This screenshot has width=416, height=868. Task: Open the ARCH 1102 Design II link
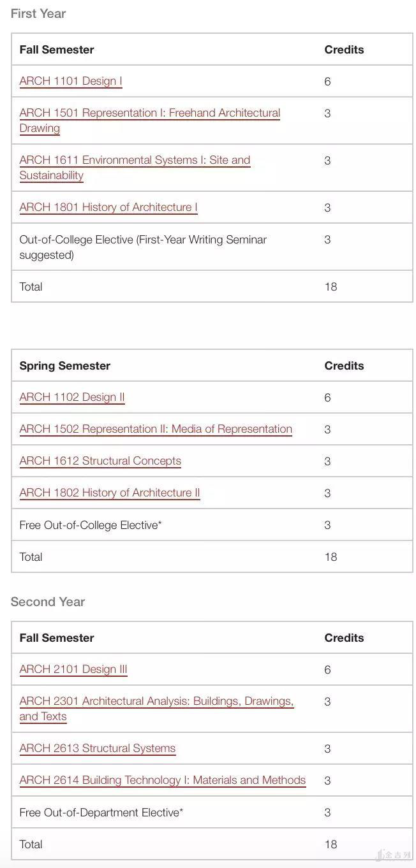(72, 397)
